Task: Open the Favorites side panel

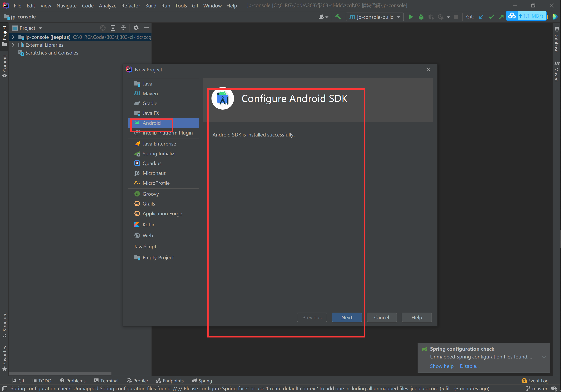Action: [5, 358]
